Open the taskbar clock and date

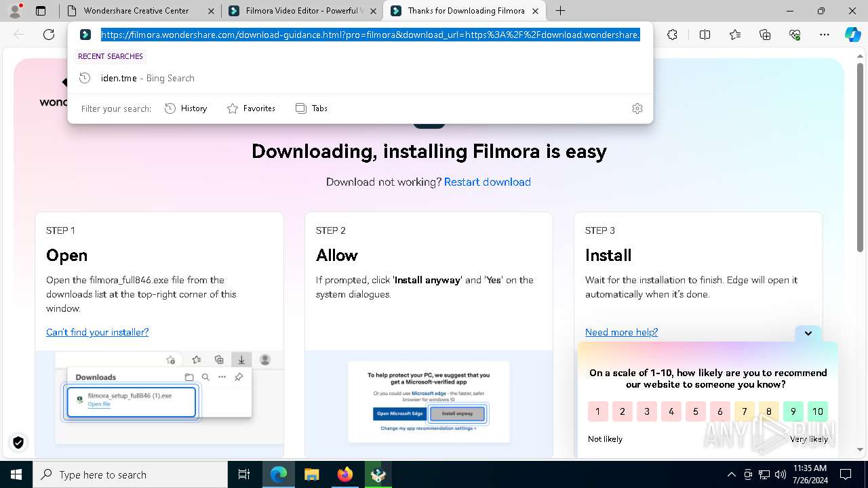tap(810, 474)
